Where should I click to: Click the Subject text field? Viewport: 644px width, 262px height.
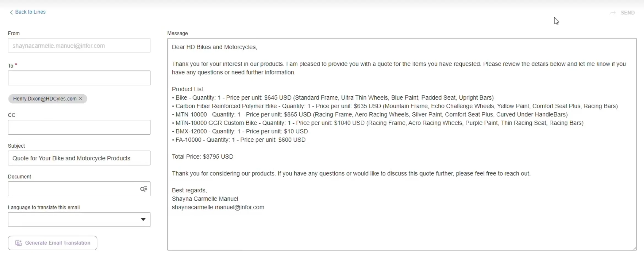click(79, 158)
